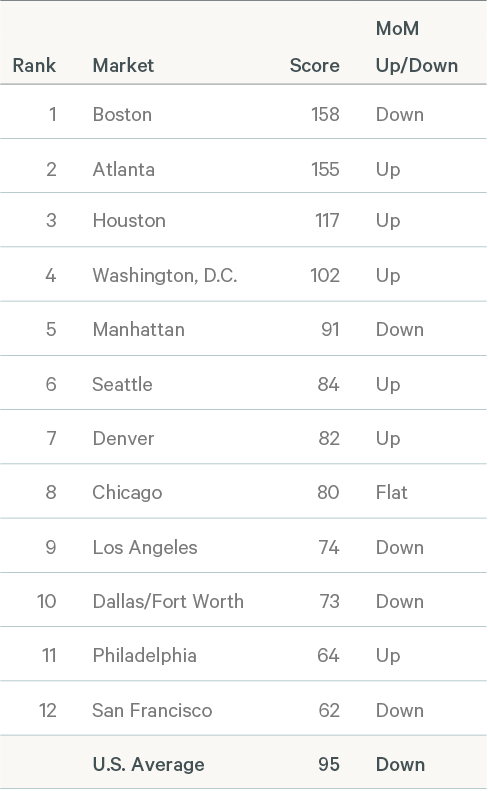Select the Los Angeles market name
488x791 pixels.
[145, 547]
